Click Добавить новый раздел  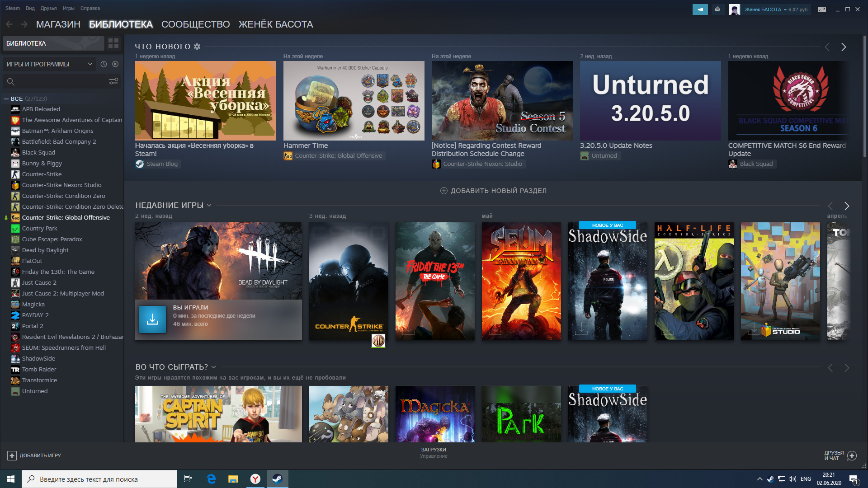[494, 191]
